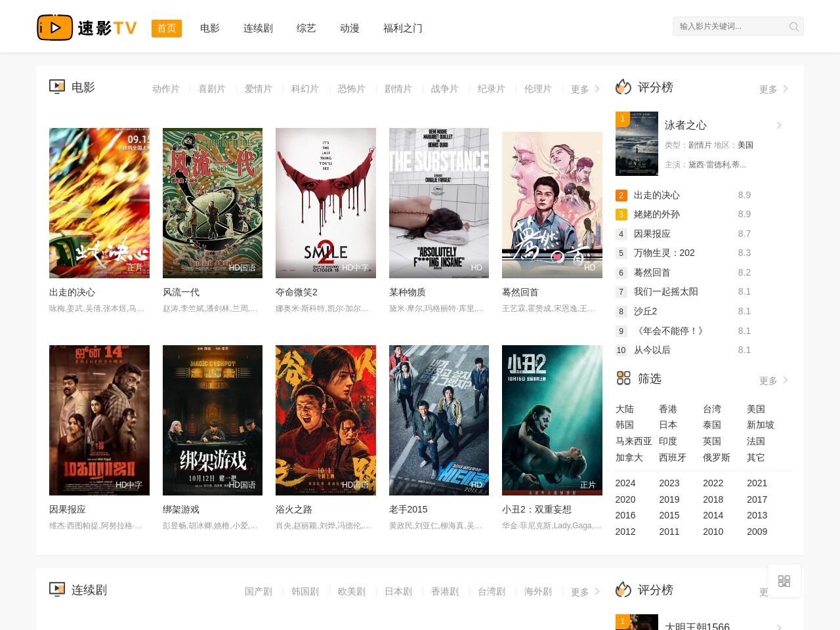The height and width of the screenshot is (630, 840).
Task: Filter by year 2023
Action: point(669,483)
